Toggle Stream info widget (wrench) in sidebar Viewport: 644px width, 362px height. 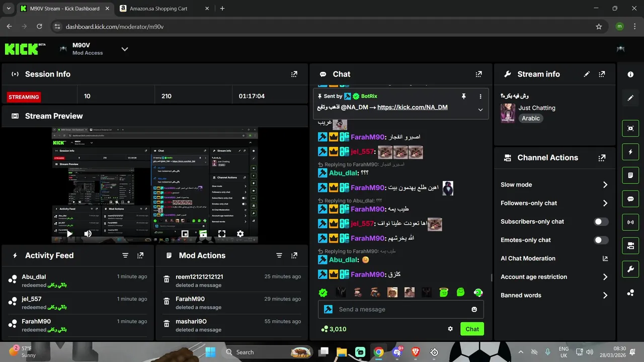click(630, 269)
